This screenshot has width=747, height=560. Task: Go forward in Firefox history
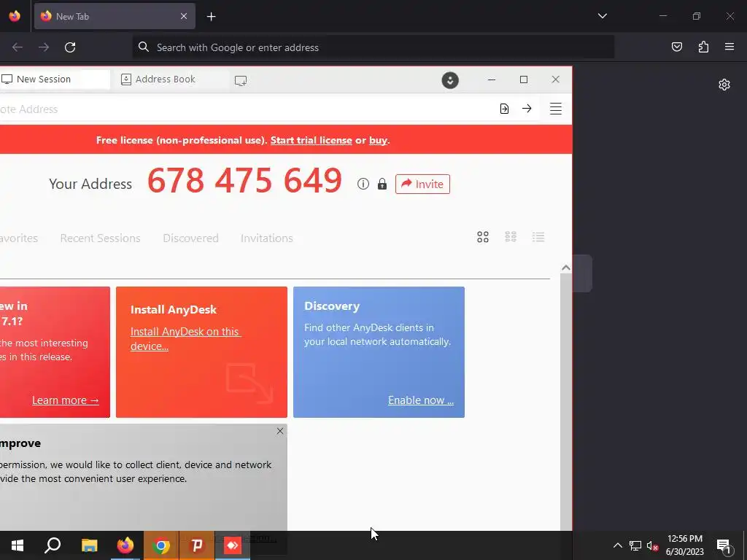44,47
